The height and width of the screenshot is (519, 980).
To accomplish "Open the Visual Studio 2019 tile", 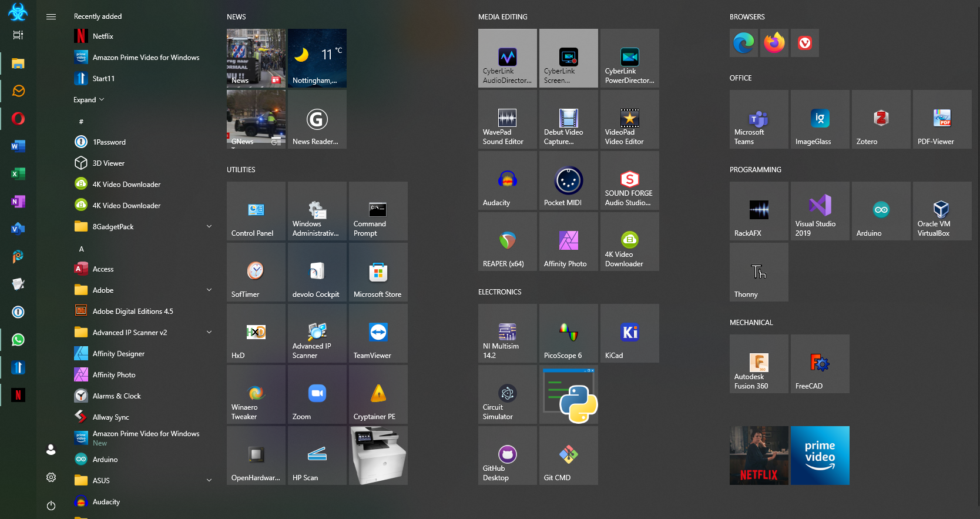I will [820, 211].
